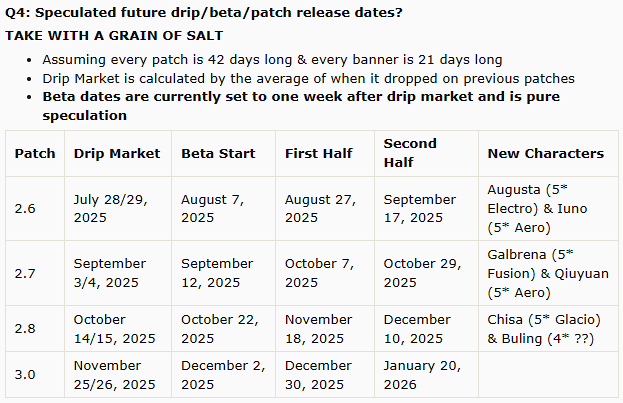Click the December 10, 2025 cell
The width and height of the screenshot is (623, 403).
[426, 329]
